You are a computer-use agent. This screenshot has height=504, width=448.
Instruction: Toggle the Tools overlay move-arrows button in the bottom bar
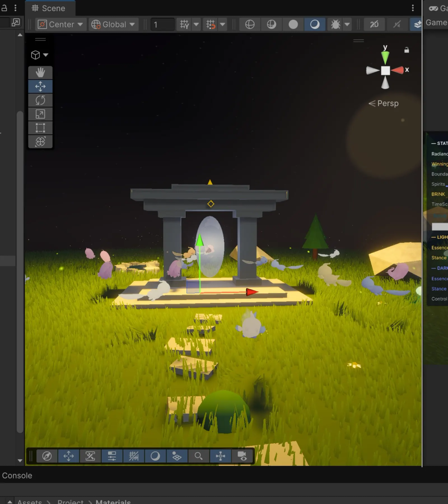[x=68, y=456]
